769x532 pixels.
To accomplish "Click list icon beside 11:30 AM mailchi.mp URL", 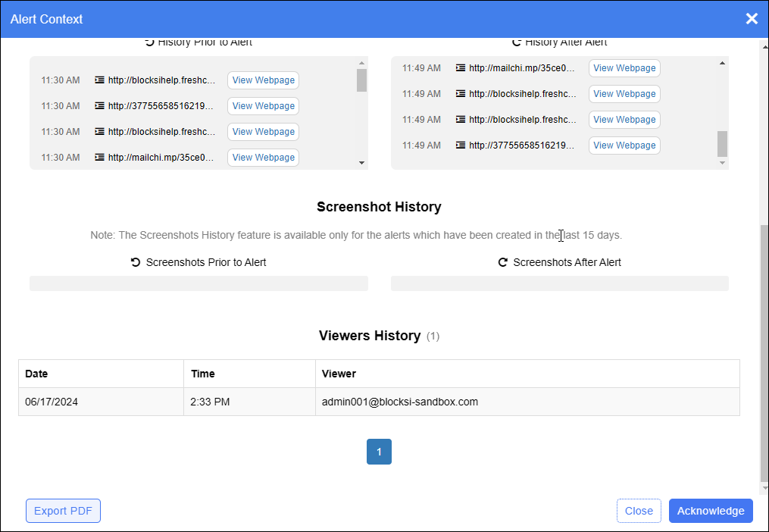I will pos(99,157).
